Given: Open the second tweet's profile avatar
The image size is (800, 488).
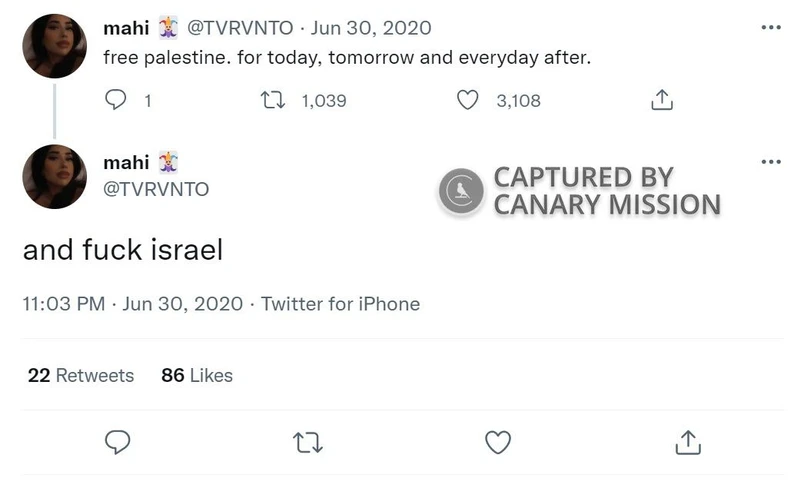Looking at the screenshot, I should 54,176.
